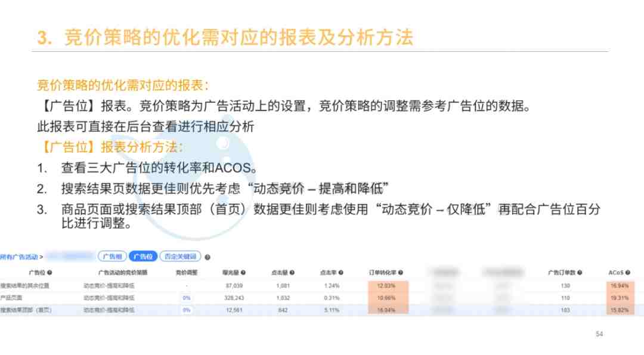Open the 所有广告活动 breadcrumb link
The height and width of the screenshot is (355, 644).
tap(19, 257)
